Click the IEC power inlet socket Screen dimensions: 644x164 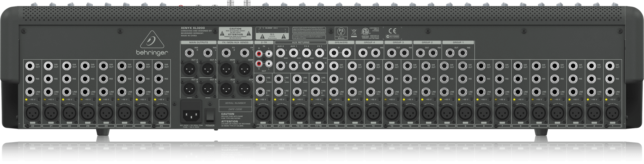[x=191, y=114]
